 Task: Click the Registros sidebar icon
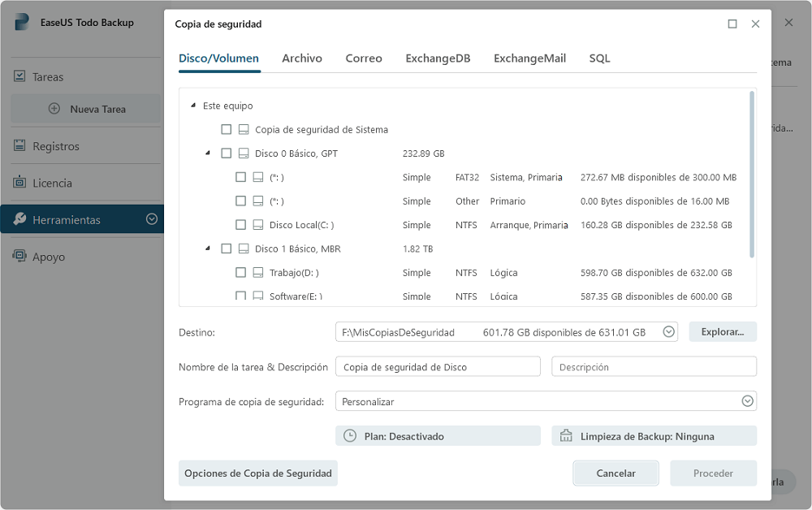click(19, 146)
